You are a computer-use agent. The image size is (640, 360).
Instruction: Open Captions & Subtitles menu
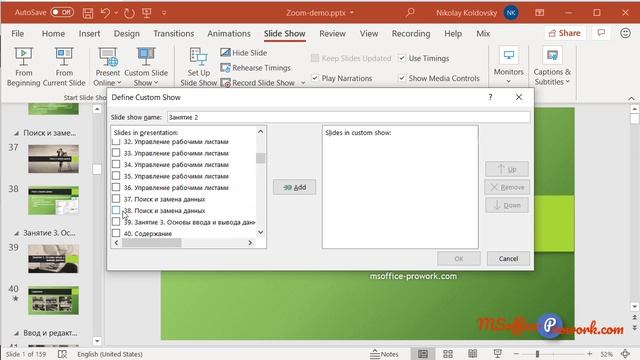pyautogui.click(x=552, y=65)
